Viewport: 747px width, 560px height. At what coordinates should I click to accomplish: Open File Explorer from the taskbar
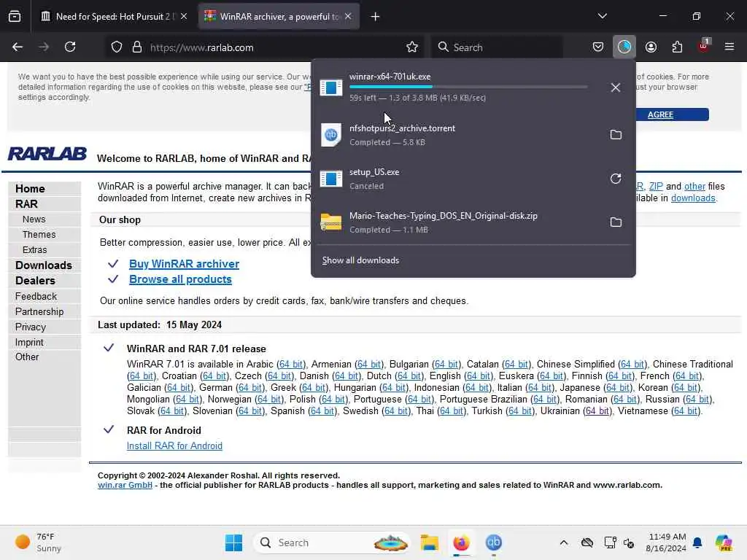429,542
